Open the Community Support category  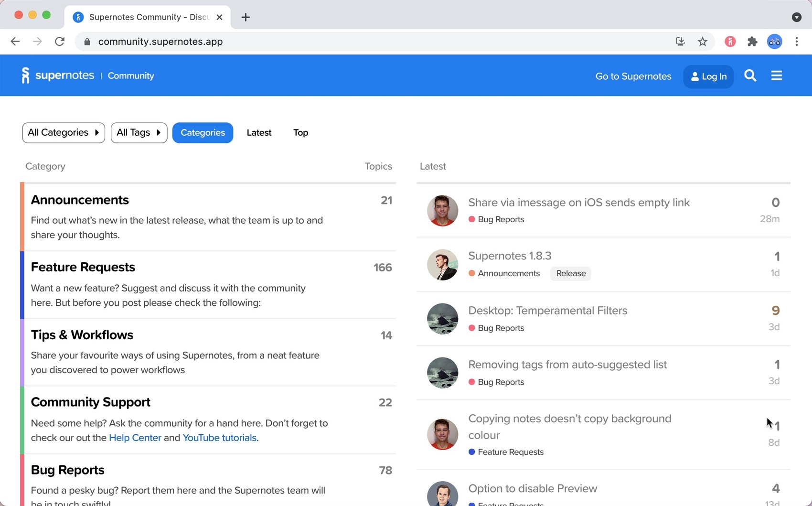91,402
